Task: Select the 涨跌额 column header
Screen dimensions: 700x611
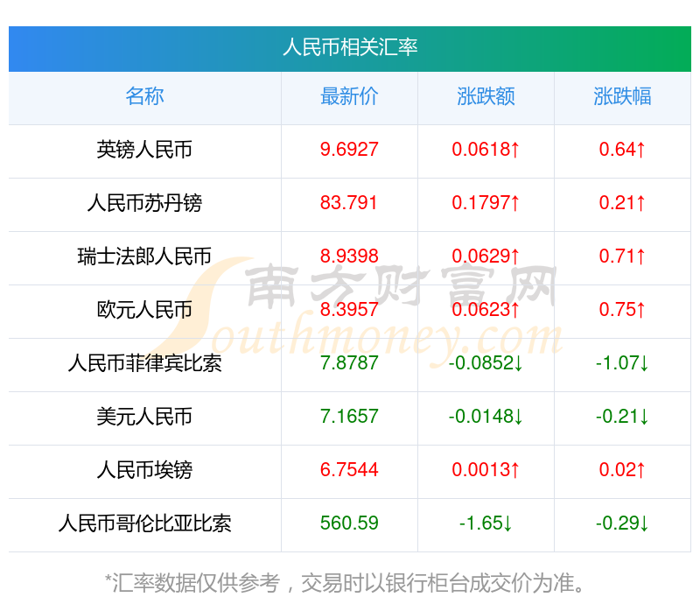Action: (486, 96)
